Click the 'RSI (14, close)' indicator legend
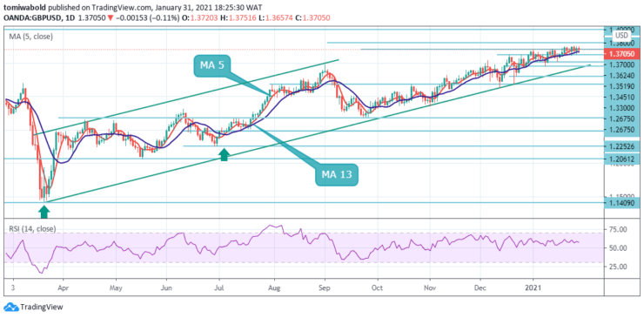The width and height of the screenshot is (644, 318). tap(32, 228)
